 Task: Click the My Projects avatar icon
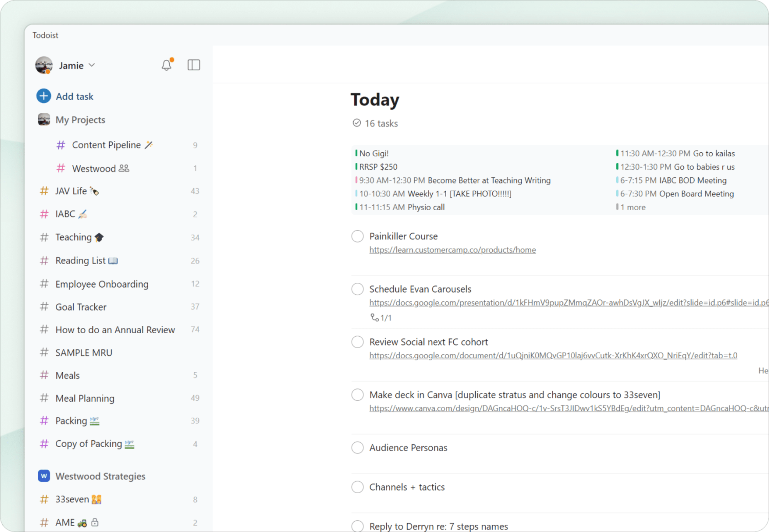(x=44, y=119)
